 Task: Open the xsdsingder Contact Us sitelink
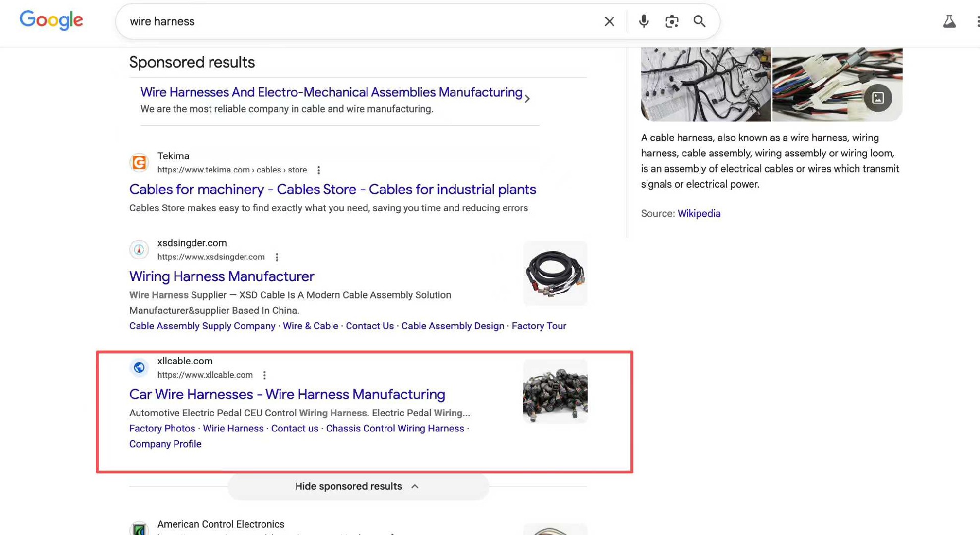tap(370, 326)
